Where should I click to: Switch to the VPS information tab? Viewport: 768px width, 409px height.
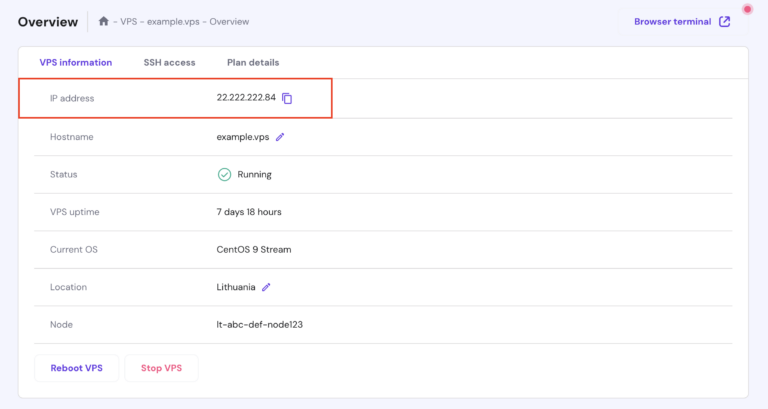76,62
